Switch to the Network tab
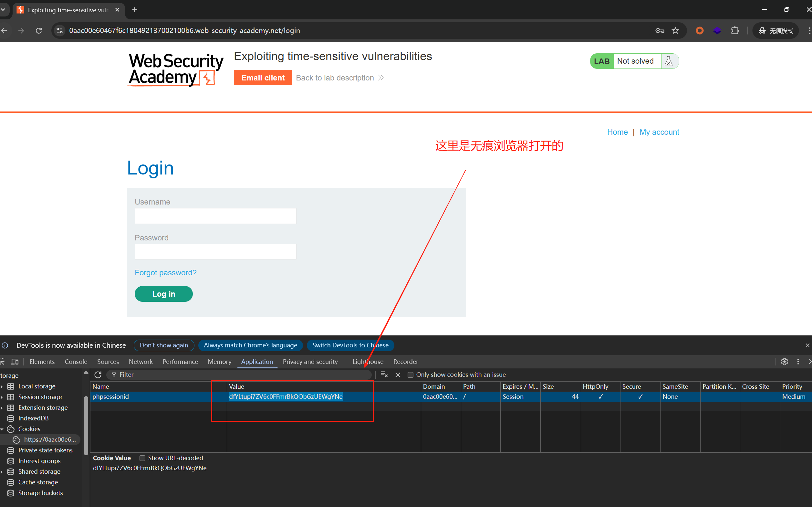812x507 pixels. [x=141, y=362]
